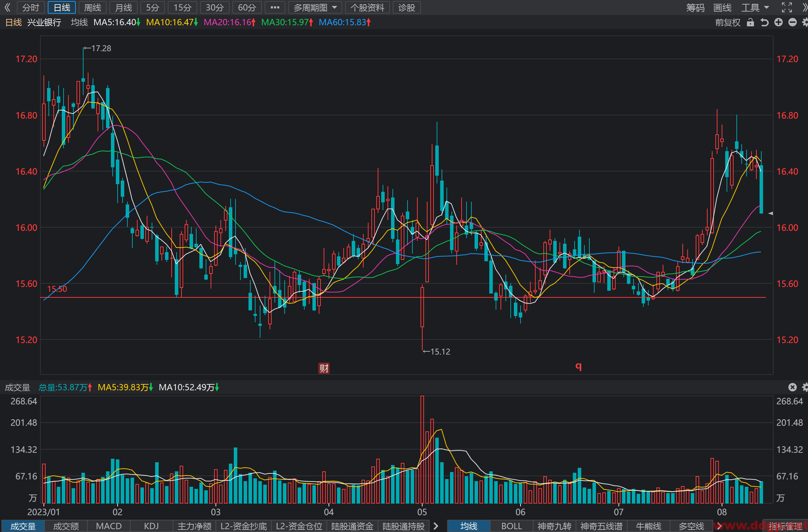808x532 pixels.
Task: Select 牛熊线 overlay tab
Action: (648, 526)
